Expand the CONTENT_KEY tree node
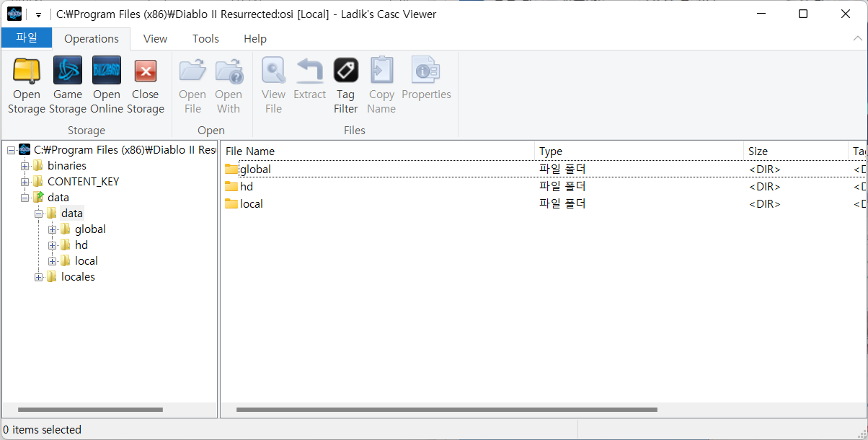The height and width of the screenshot is (440, 868). tap(25, 182)
